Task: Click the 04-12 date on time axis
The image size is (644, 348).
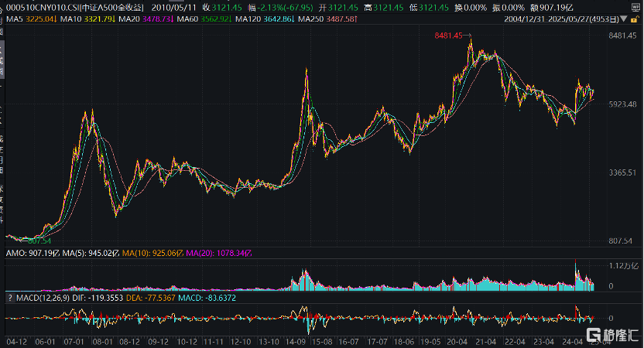Action: click(17, 342)
